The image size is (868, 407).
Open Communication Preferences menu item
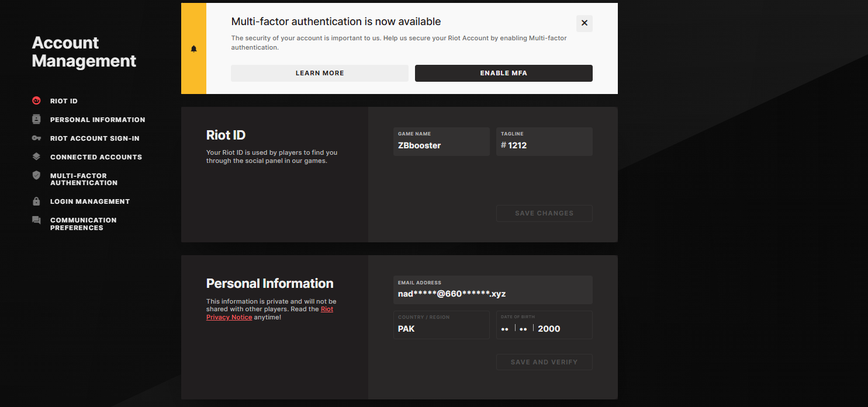[83, 224]
